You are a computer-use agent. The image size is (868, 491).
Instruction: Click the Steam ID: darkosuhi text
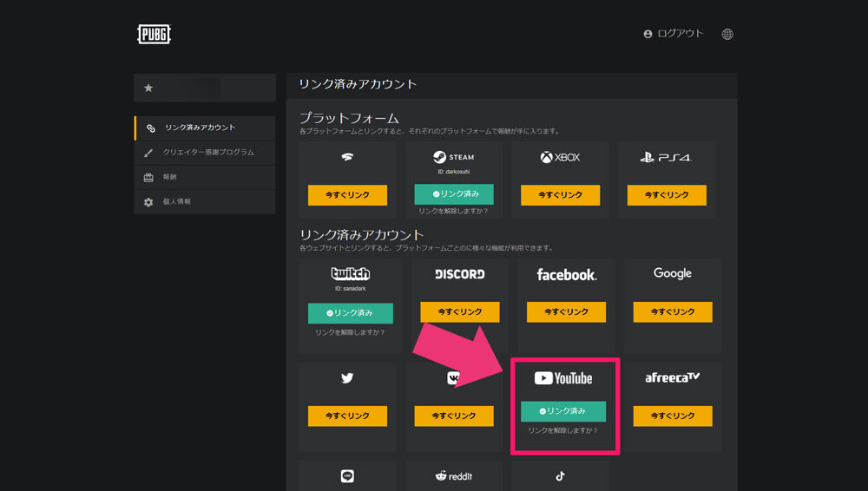pyautogui.click(x=454, y=172)
